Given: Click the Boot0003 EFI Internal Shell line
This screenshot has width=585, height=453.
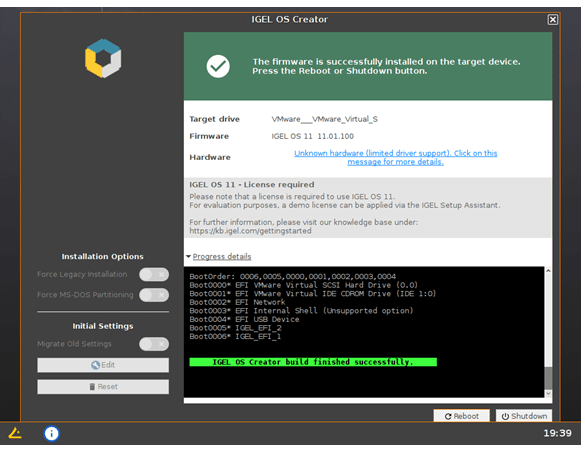Looking at the screenshot, I should click(301, 311).
